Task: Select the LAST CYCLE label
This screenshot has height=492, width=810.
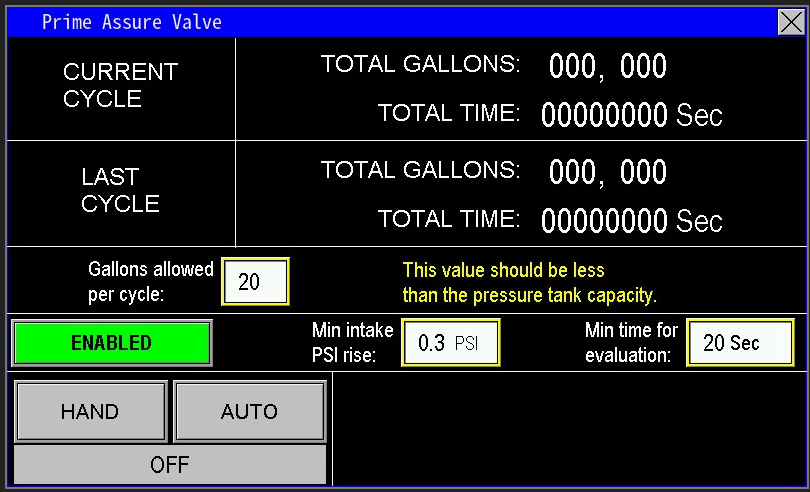Action: click(120, 190)
